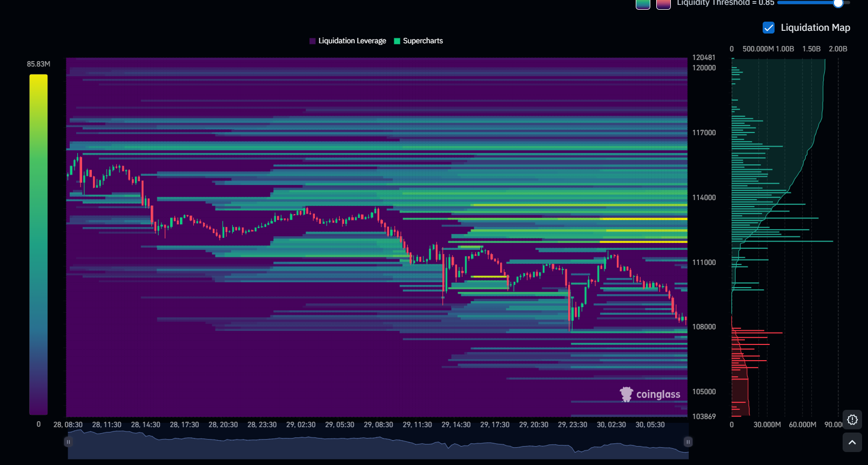Click the Liquidity Threshold slider handle
Image resolution: width=868 pixels, height=465 pixels.
(x=838, y=3)
